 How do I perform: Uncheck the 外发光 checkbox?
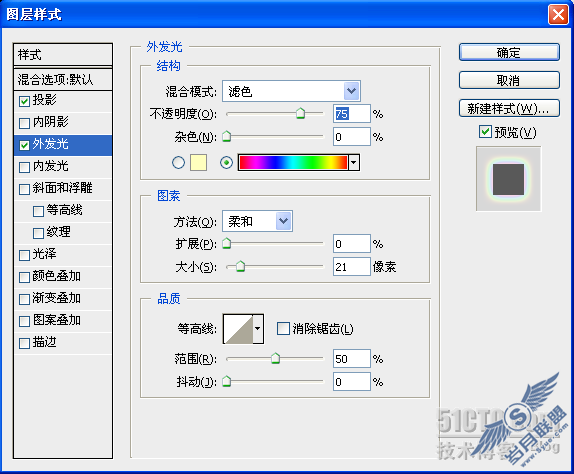pos(25,145)
